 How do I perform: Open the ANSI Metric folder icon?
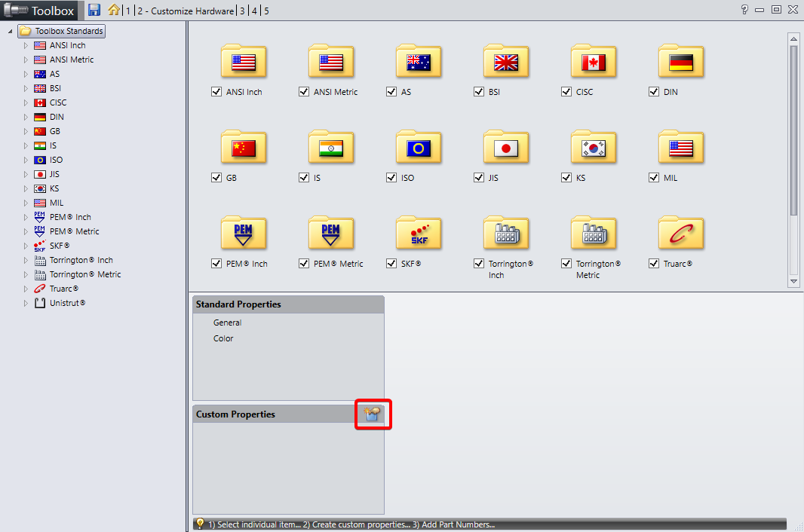point(331,61)
